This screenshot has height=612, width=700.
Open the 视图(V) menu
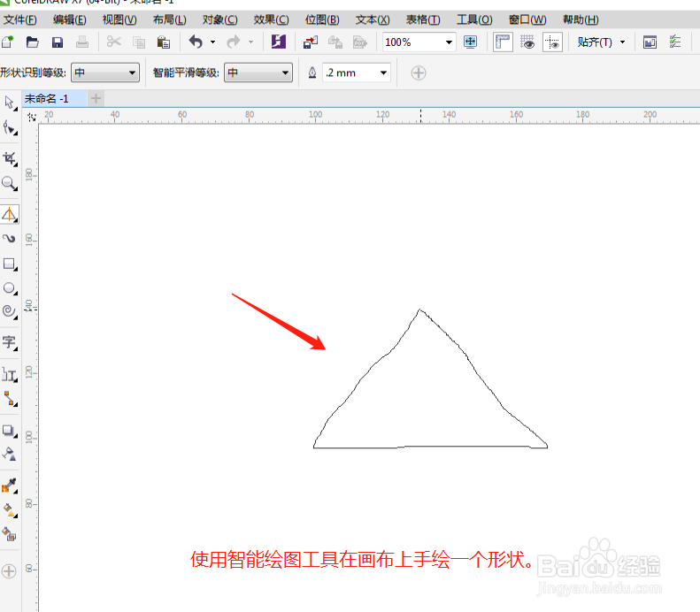119,19
